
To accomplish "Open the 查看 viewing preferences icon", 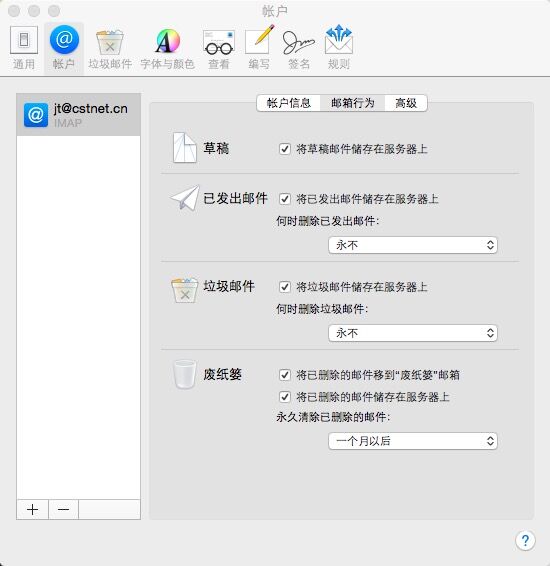I will (x=219, y=48).
